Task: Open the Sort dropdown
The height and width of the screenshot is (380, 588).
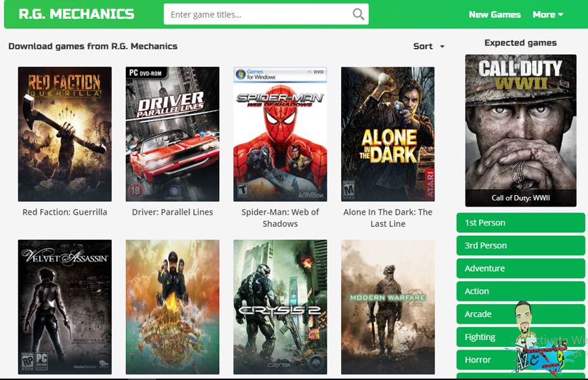Action: pos(428,46)
